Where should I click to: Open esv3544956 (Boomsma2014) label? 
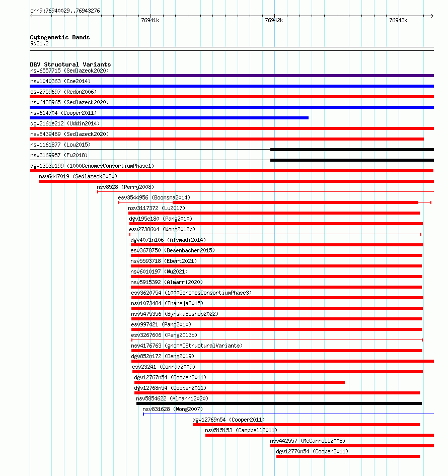coord(154,198)
